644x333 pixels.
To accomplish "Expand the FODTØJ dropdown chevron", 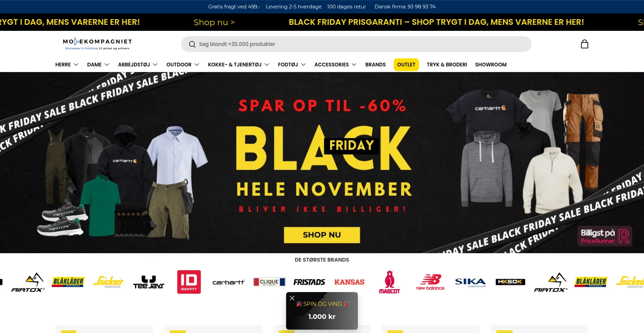I will (x=303, y=64).
